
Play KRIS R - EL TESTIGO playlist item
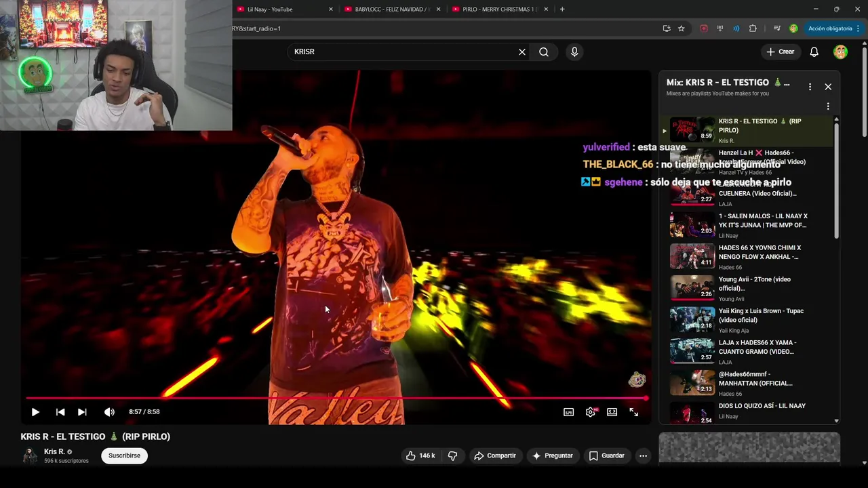click(x=748, y=130)
